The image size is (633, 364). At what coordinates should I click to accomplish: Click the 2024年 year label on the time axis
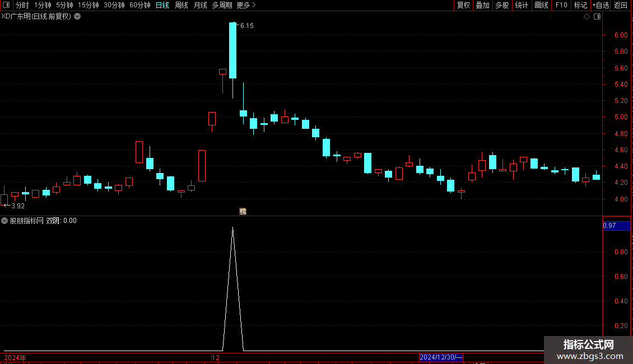[15, 357]
